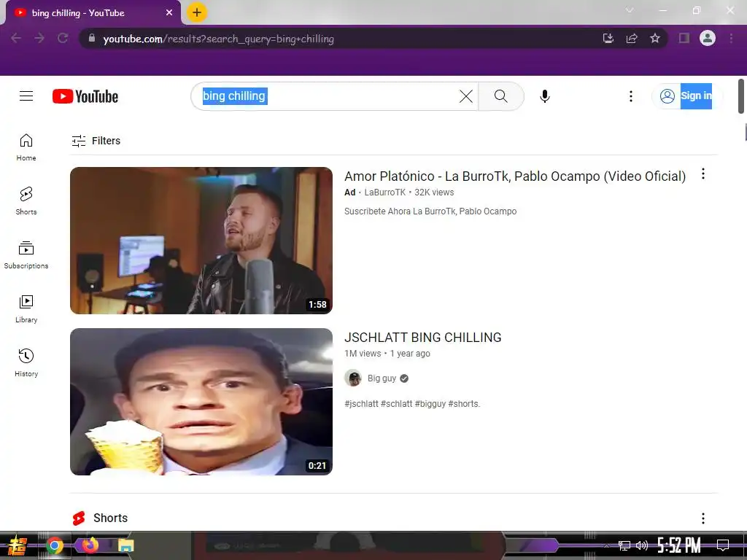
Task: Visit the LaBurroTK channel link
Action: tap(385, 192)
